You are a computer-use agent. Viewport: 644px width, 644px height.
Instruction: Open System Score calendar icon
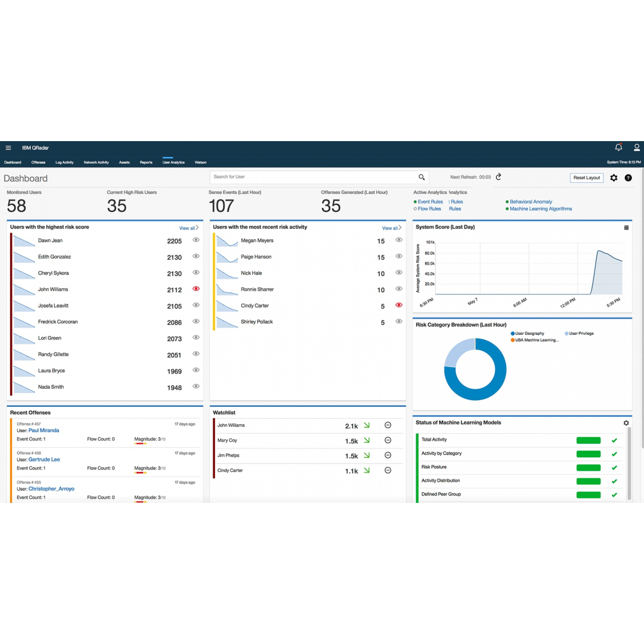tap(626, 228)
